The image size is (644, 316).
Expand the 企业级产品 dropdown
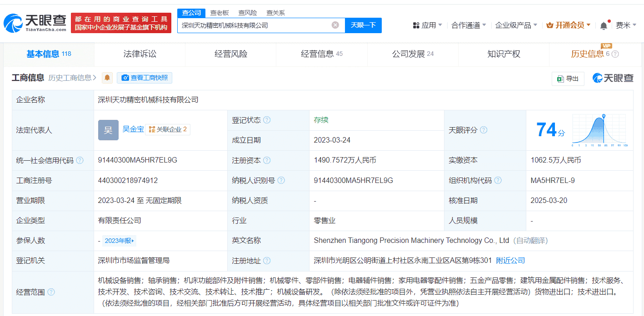tap(516, 25)
